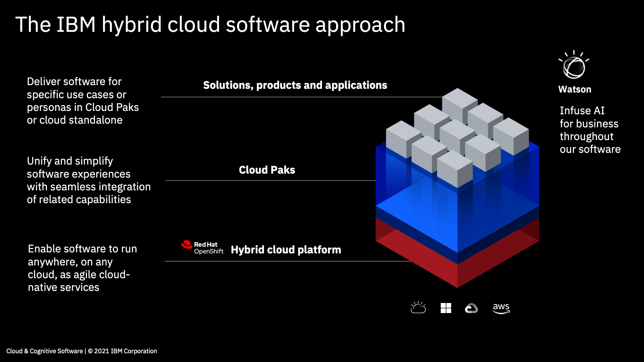
Task: Click the 'Deliver software for specific use cases' paragraph
Action: (83, 101)
